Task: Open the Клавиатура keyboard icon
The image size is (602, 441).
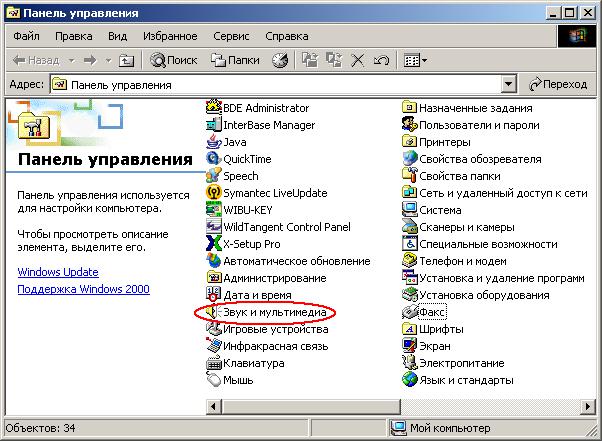Action: (214, 363)
